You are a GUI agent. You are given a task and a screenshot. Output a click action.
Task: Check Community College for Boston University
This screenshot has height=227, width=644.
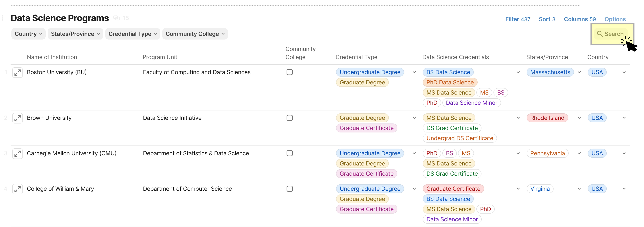coord(290,72)
